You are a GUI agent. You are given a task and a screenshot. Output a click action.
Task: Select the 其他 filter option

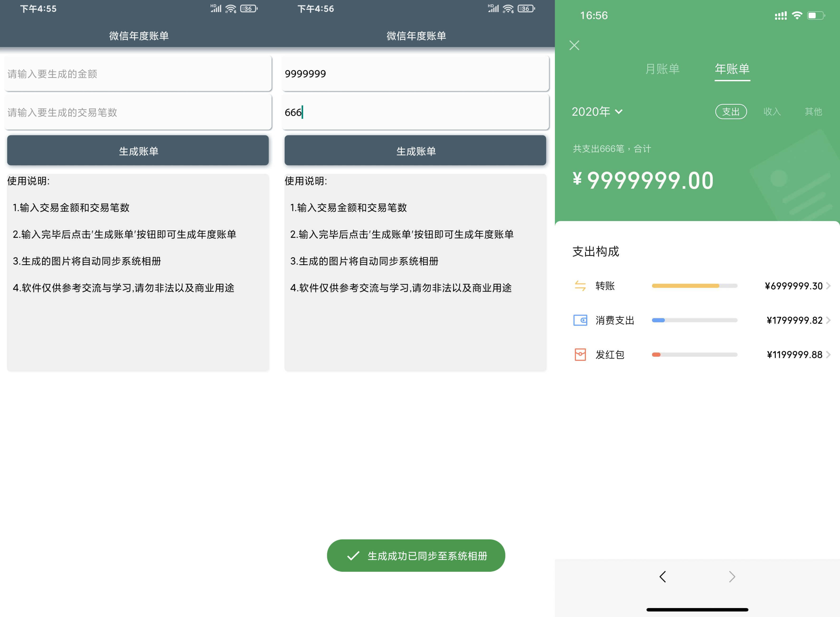pos(813,112)
